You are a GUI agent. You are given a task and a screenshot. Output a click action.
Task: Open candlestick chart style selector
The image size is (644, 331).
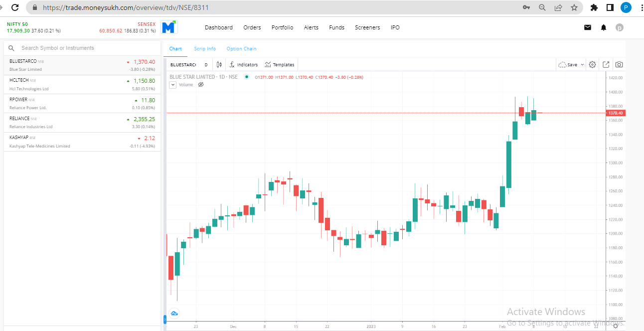pyautogui.click(x=219, y=64)
